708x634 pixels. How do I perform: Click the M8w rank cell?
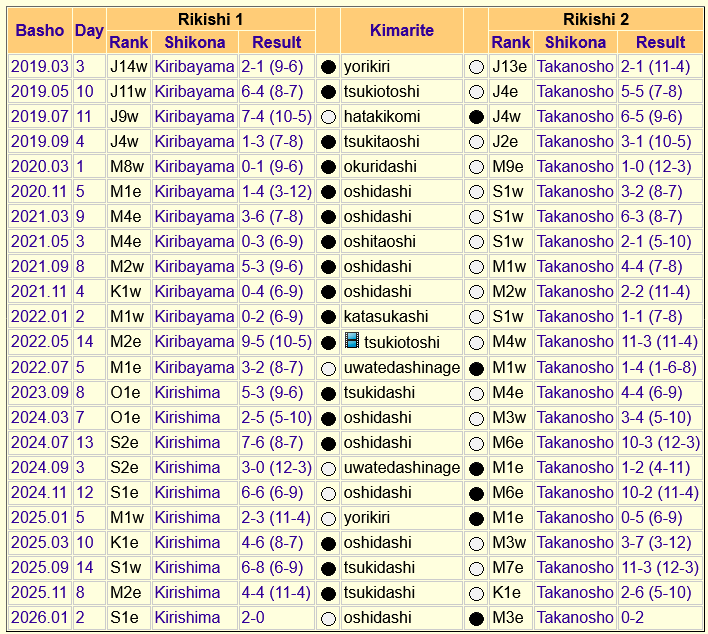129,166
